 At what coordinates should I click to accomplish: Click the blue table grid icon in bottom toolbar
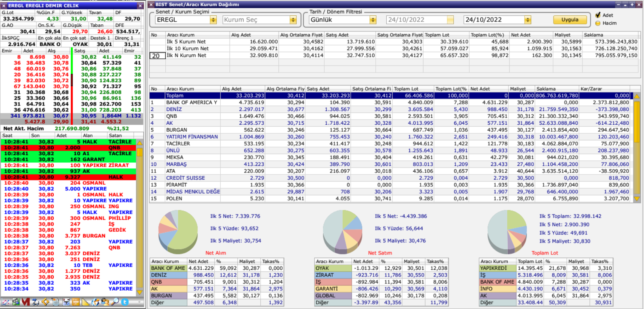coord(66,302)
